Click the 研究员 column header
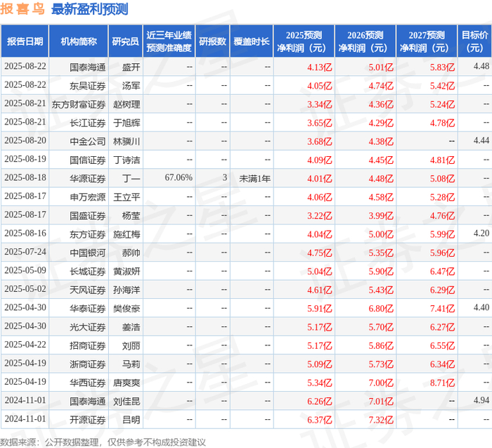This screenshot has width=492, height=448. point(125,41)
